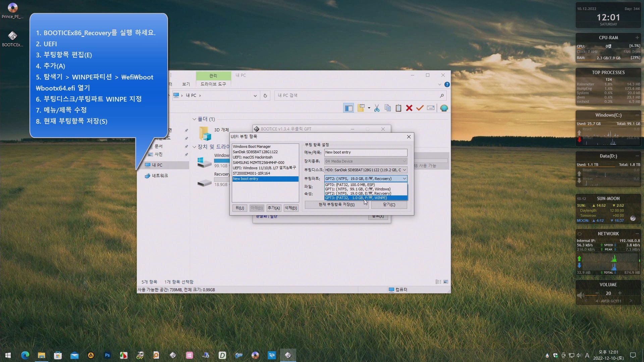The image size is (644, 362).
Task: Open File Explorer from the taskbar
Action: 42,355
